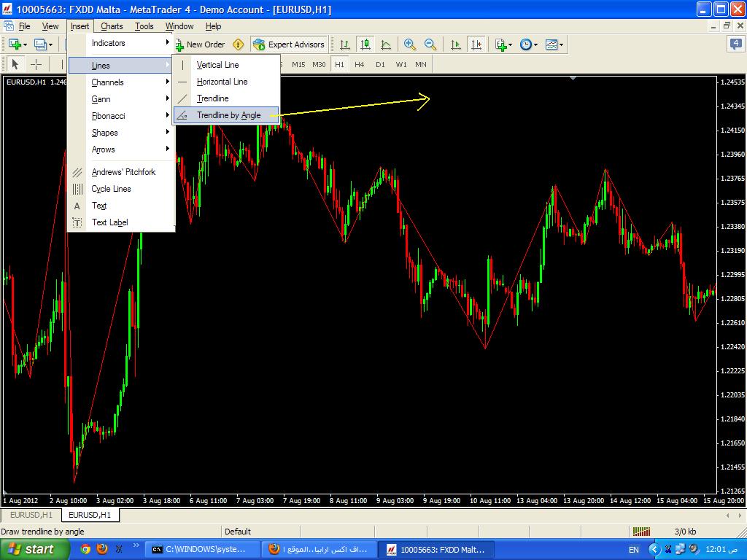Click the Default profile in status bar
This screenshot has width=747, height=560.
point(237,532)
